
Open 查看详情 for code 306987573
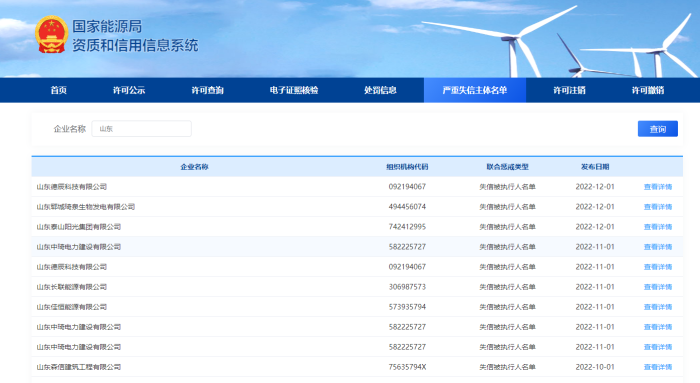click(x=658, y=287)
